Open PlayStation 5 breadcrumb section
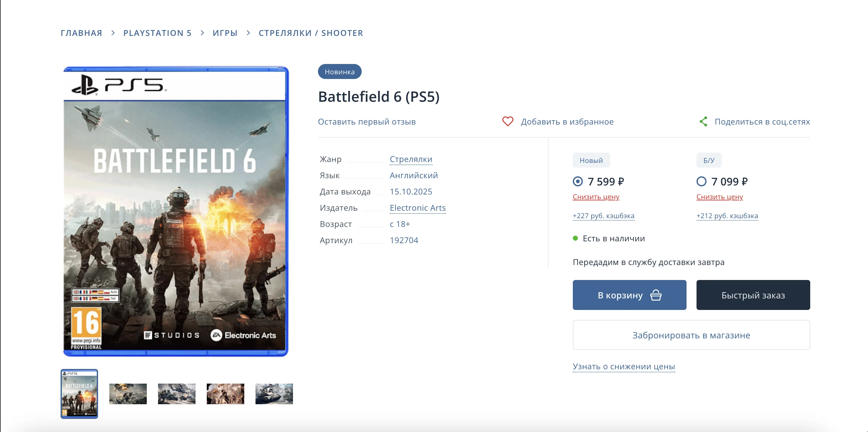This screenshot has width=868, height=432. (157, 33)
